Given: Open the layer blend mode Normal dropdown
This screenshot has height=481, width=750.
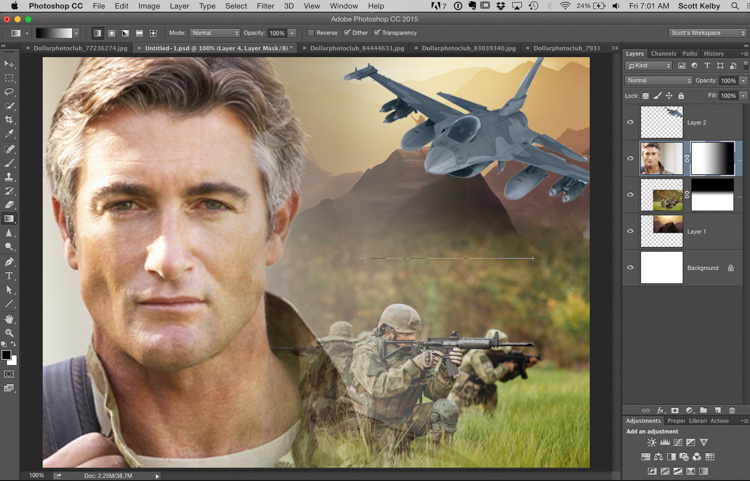Looking at the screenshot, I should [658, 80].
